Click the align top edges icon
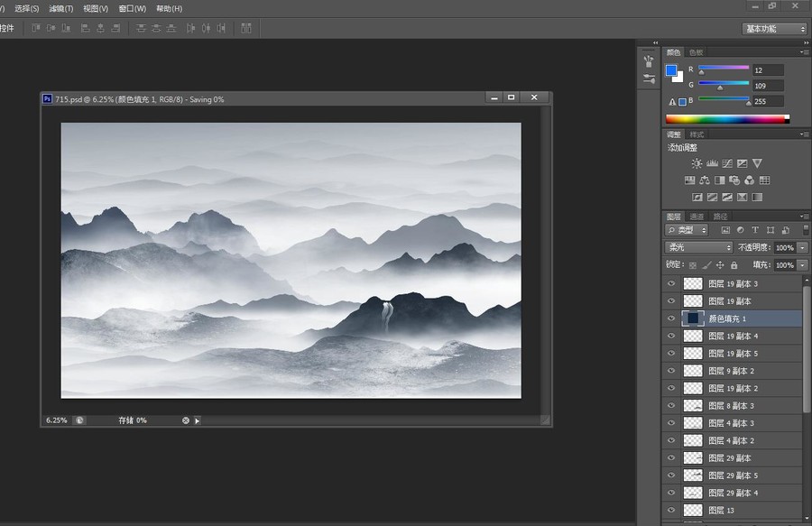Screen dimensions: 812x526 (x=36, y=28)
